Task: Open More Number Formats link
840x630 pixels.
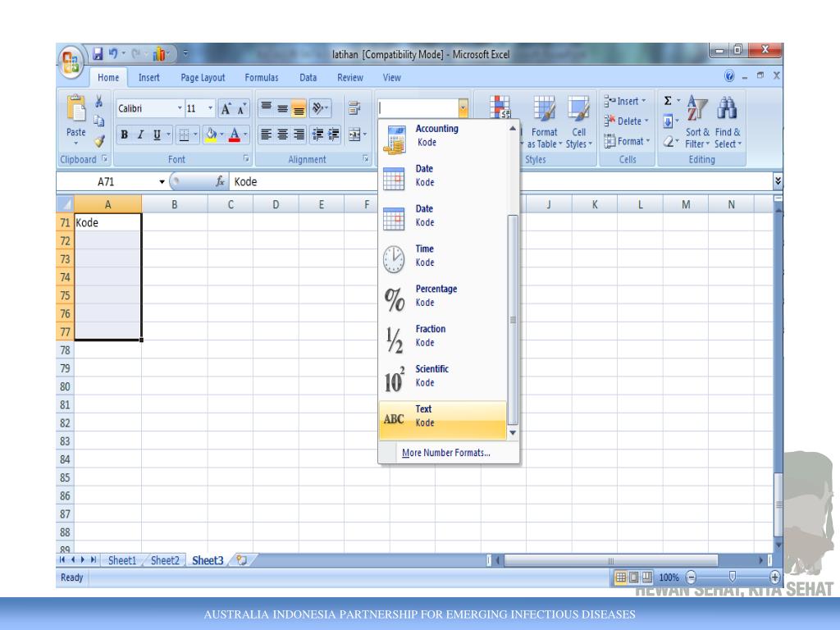Action: [x=445, y=453]
